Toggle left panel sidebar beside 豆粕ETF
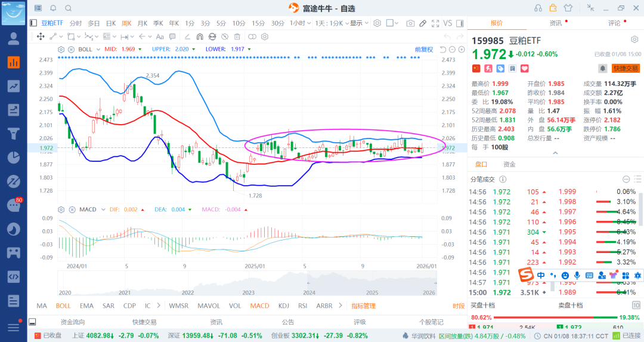Screen dimensions: 644x342 pos(33,23)
